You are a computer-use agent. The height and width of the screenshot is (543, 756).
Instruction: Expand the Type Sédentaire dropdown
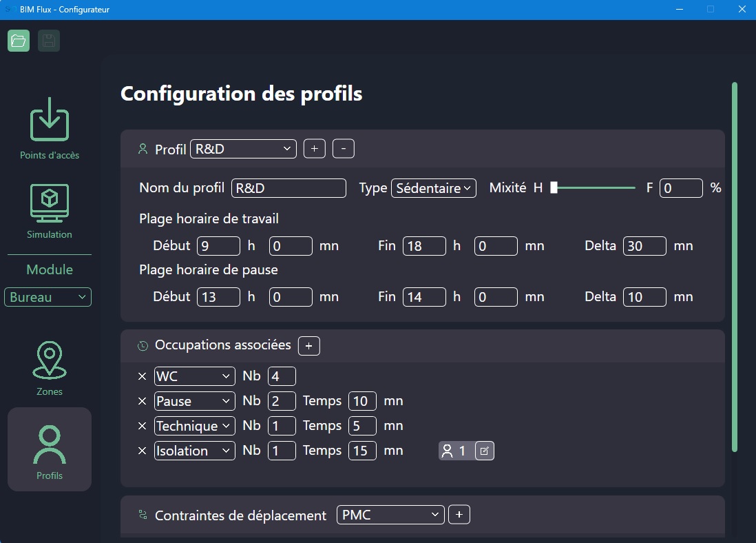(x=433, y=188)
